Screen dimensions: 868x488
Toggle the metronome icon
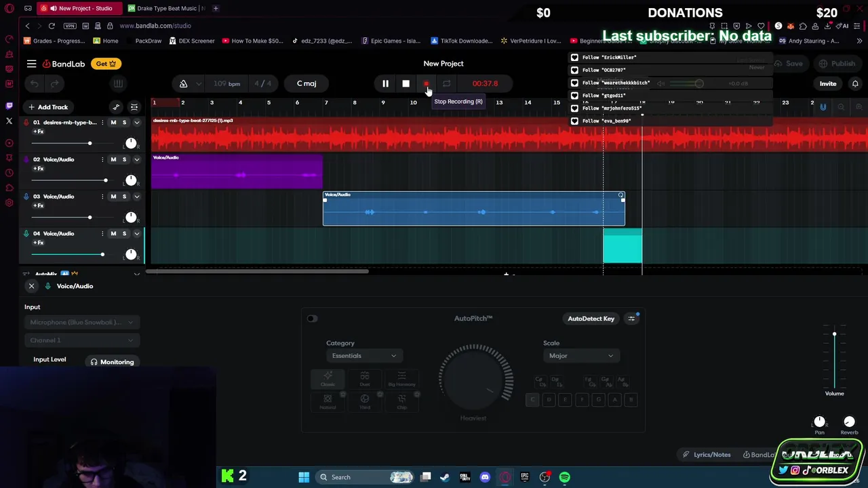183,83
